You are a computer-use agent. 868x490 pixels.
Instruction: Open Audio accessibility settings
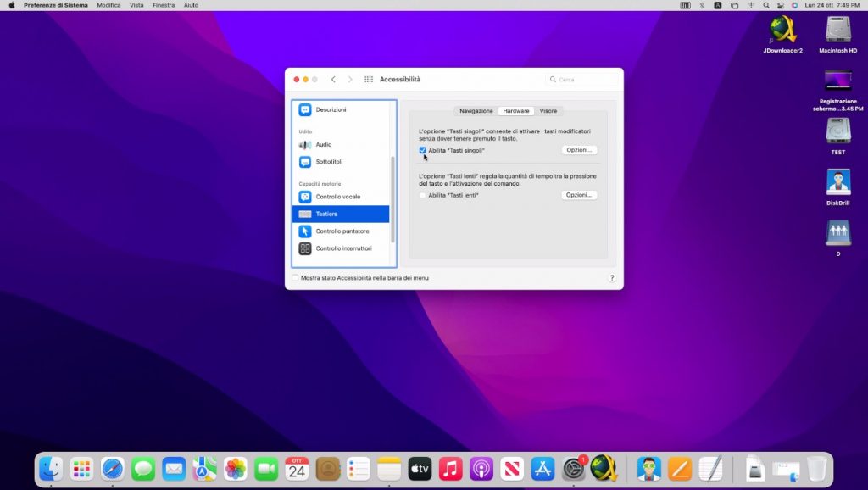pos(324,145)
